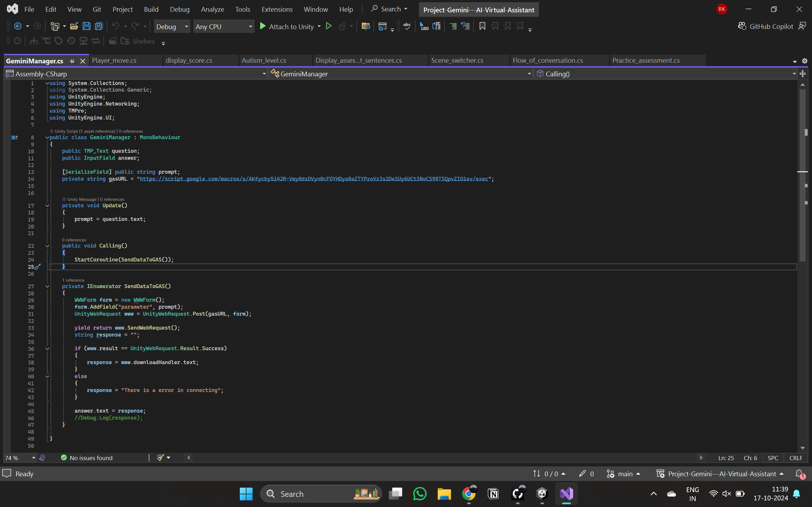This screenshot has height=507, width=812.
Task: Click the navigate backward arrow icon
Action: tap(18, 26)
